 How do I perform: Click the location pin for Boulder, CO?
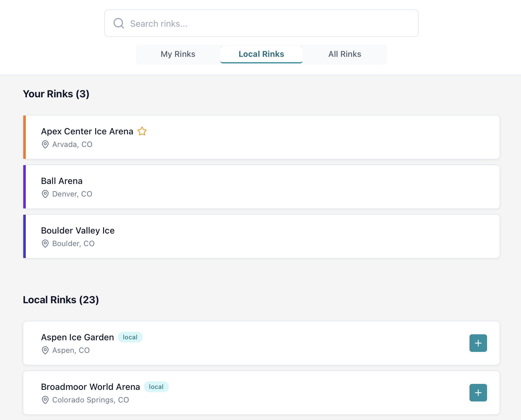coord(45,244)
